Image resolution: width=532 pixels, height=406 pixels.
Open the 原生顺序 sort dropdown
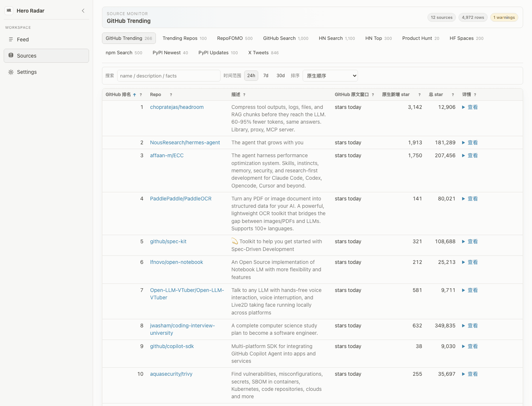pyautogui.click(x=330, y=76)
